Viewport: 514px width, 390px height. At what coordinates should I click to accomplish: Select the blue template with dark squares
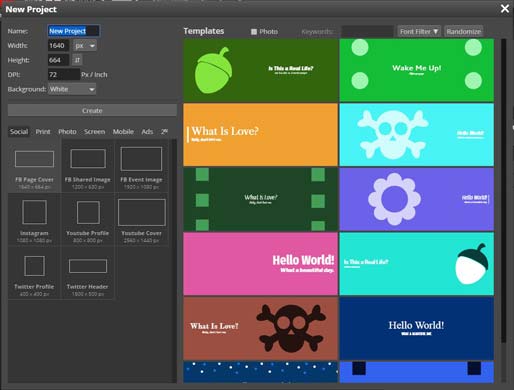pos(417,372)
